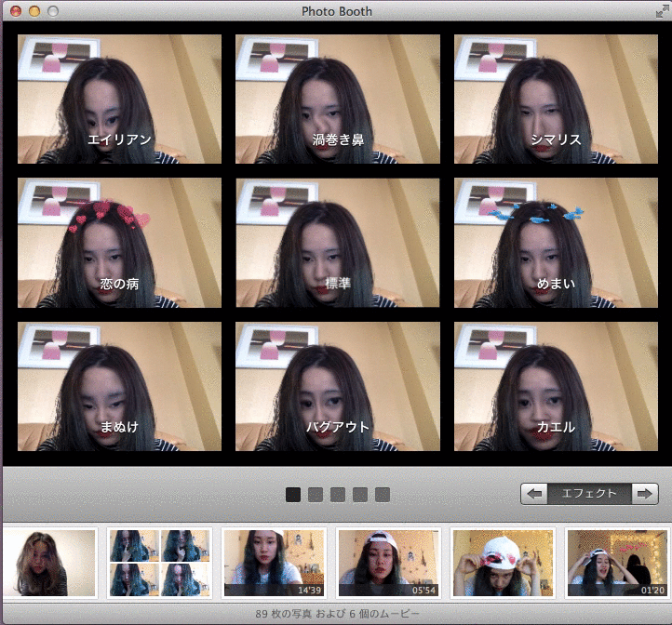Select the 渦巻き鼻 effect preview
672x625 pixels.
338,99
